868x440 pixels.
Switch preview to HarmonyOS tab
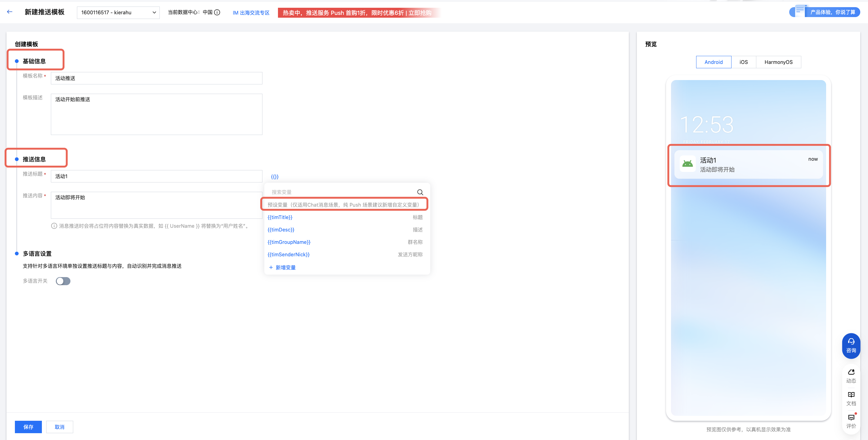click(x=778, y=62)
